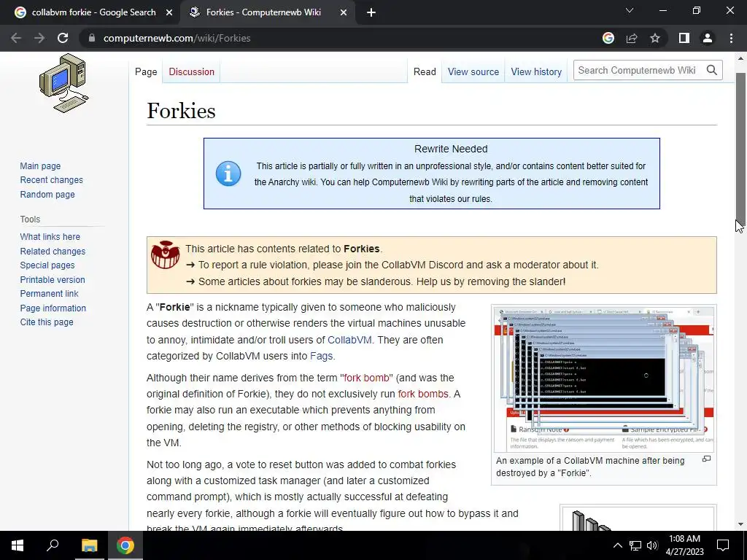Open the browser side panel icon
Viewport: 747px width, 560px height.
click(684, 38)
